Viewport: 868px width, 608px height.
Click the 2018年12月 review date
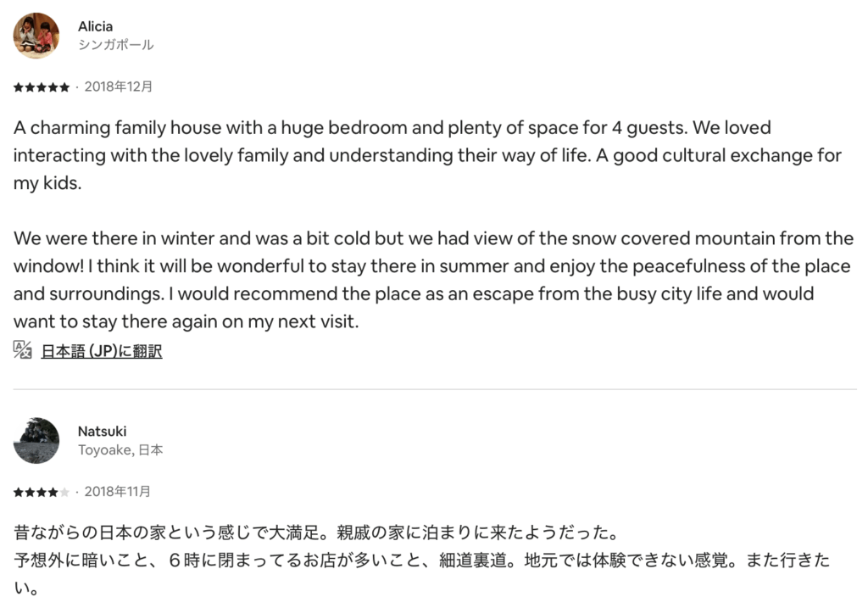119,86
